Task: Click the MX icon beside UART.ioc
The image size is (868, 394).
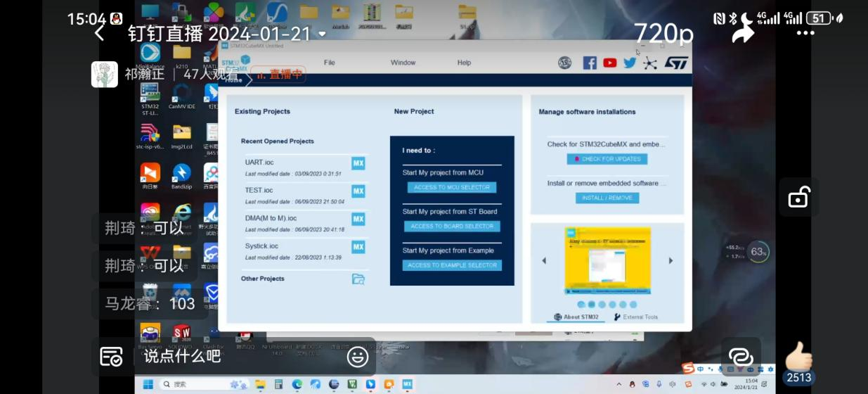Action: [x=358, y=163]
